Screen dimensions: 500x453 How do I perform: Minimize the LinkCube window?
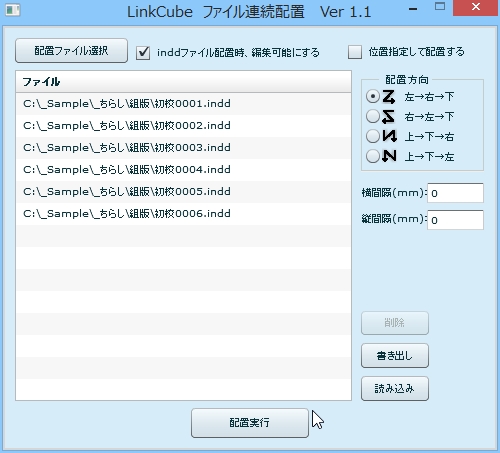pos(413,9)
